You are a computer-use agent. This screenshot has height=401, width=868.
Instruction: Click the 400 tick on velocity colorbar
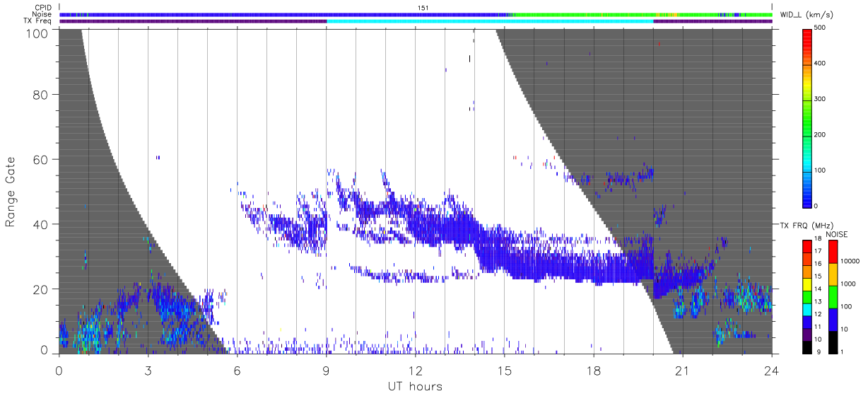(x=820, y=64)
